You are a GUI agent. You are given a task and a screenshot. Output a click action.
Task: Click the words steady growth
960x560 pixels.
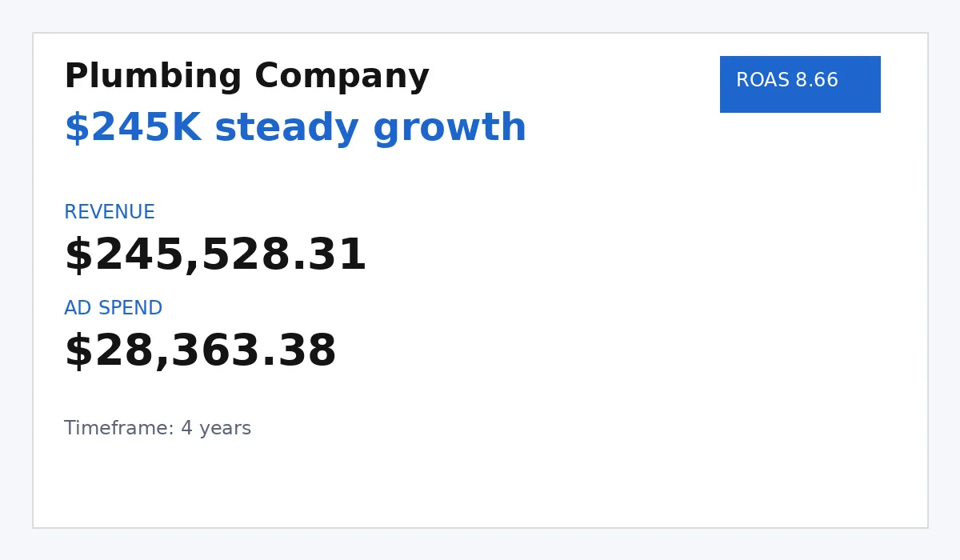(x=370, y=129)
